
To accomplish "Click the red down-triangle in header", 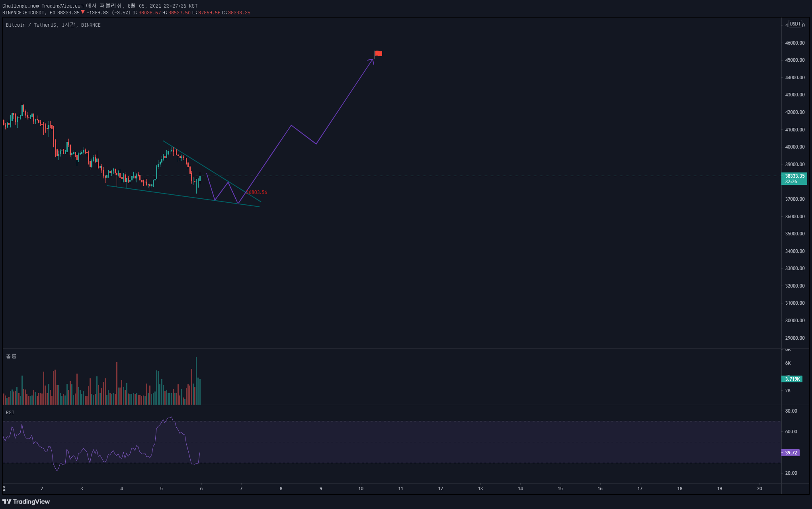I will point(83,12).
